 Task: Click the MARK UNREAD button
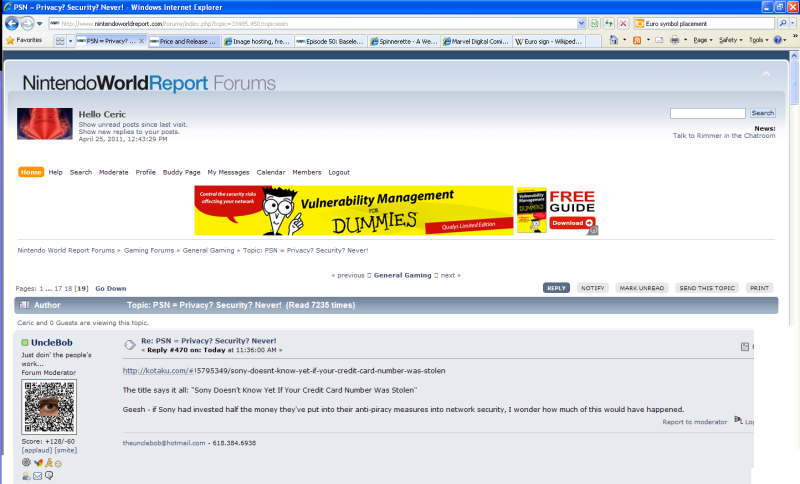642,288
